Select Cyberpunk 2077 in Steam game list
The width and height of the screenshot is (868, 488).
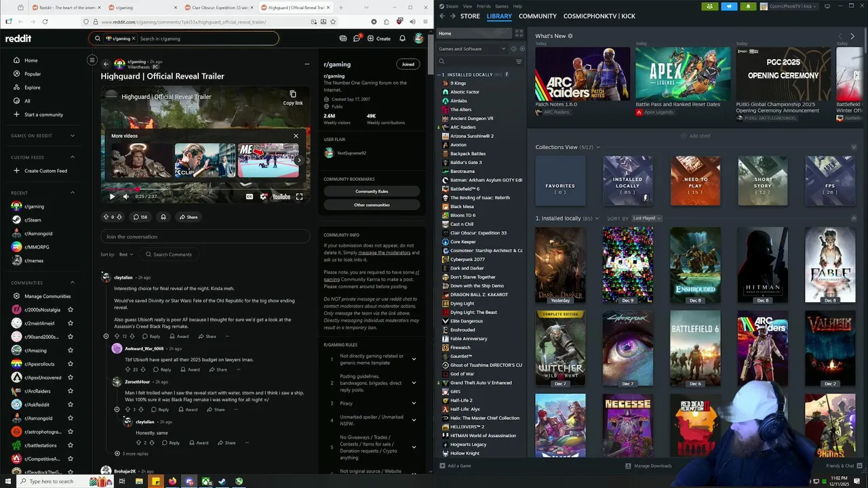[467, 259]
